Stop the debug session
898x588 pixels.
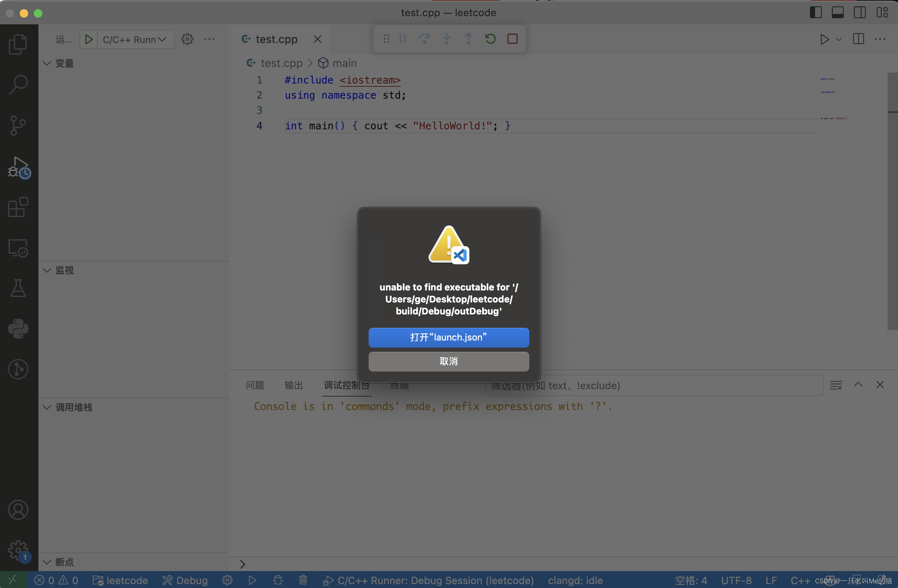click(512, 38)
